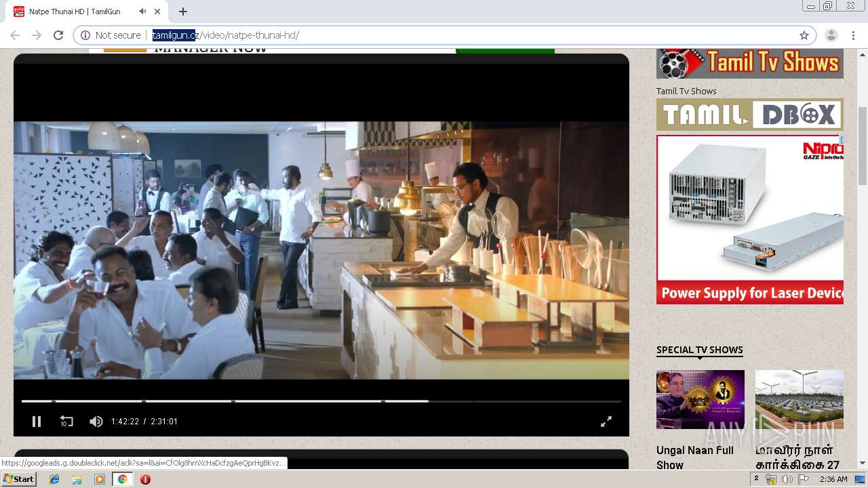Launch Internet Explorer from taskbar
This screenshot has width=868, height=488.
54,479
